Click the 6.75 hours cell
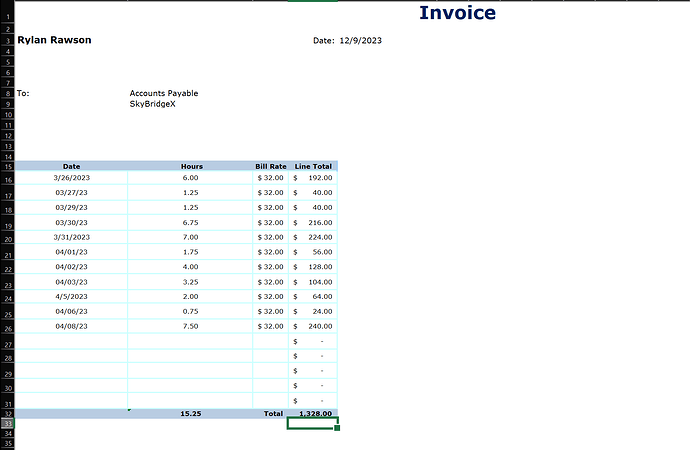The image size is (690, 450). (x=191, y=222)
